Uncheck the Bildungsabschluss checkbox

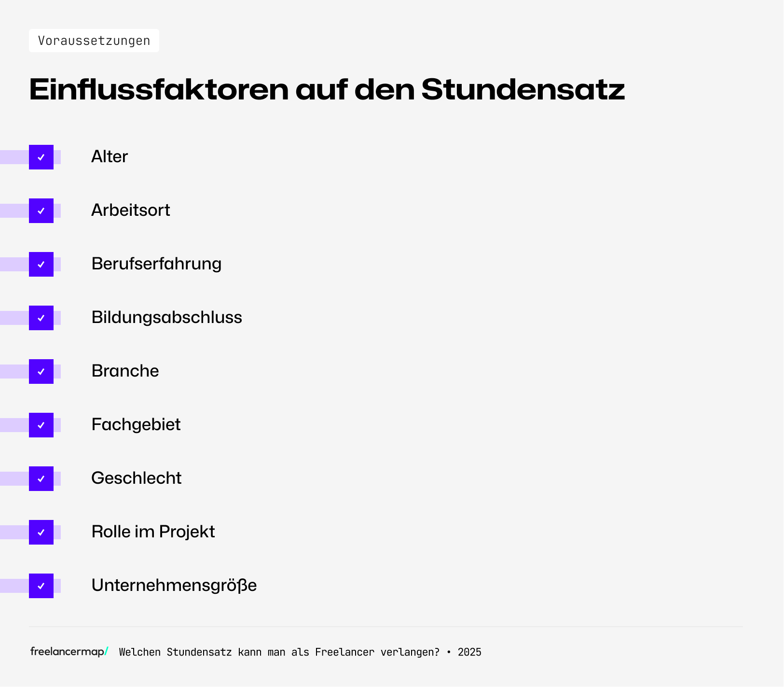tap(41, 318)
